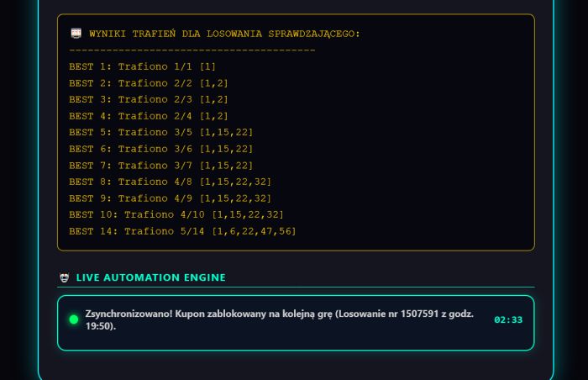
Task: Click the line BEST 2: Trafiono 2/2
Action: 149,83
